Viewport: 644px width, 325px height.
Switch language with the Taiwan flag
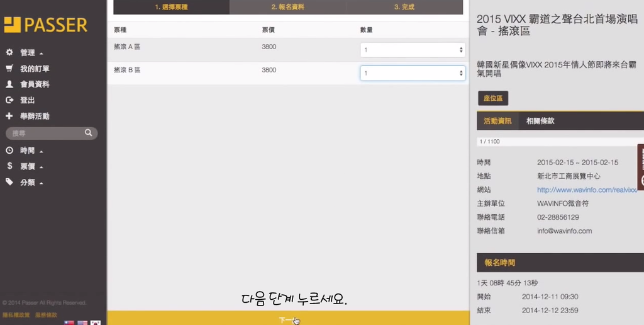click(69, 322)
